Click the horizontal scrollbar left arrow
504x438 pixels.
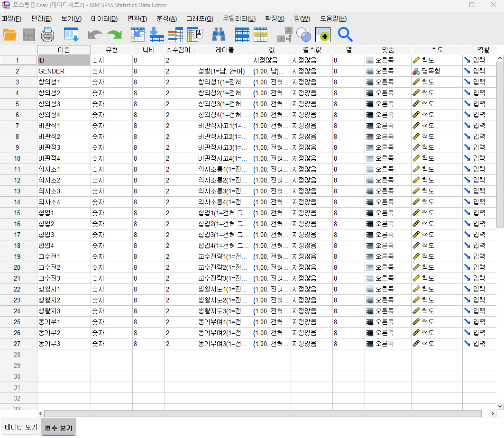(x=40, y=413)
